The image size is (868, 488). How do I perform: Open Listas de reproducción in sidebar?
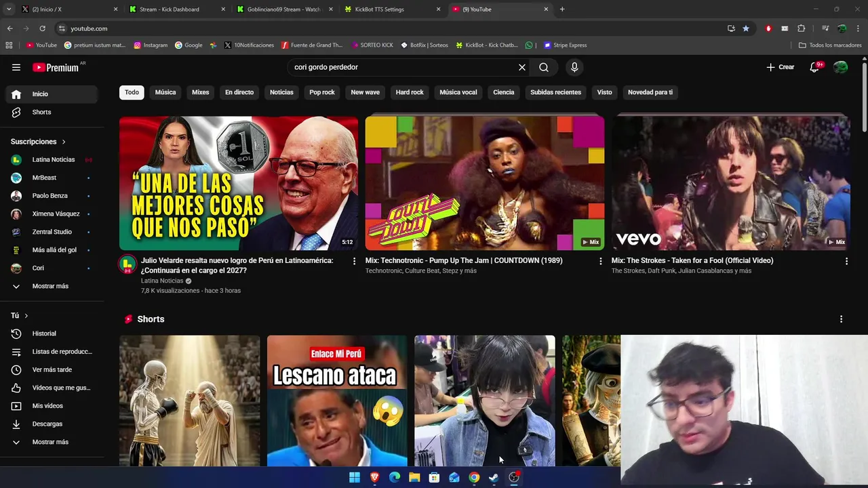(x=52, y=352)
